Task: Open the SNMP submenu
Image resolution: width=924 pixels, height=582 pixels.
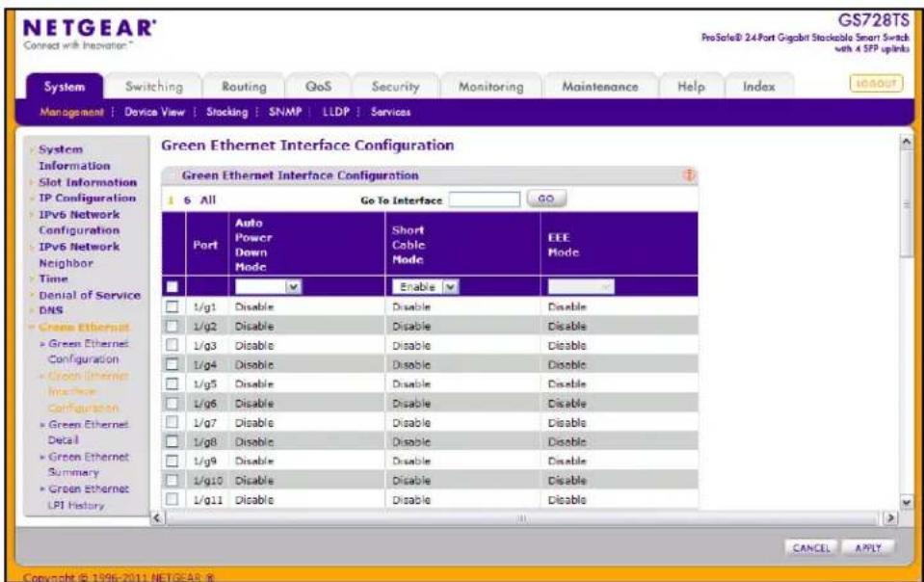Action: coord(285,112)
